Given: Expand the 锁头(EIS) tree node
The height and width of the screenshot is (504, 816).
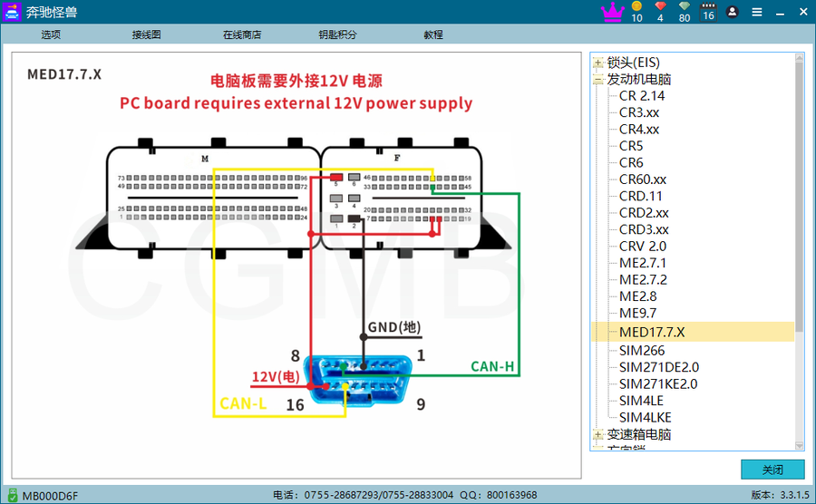Looking at the screenshot, I should (x=598, y=63).
